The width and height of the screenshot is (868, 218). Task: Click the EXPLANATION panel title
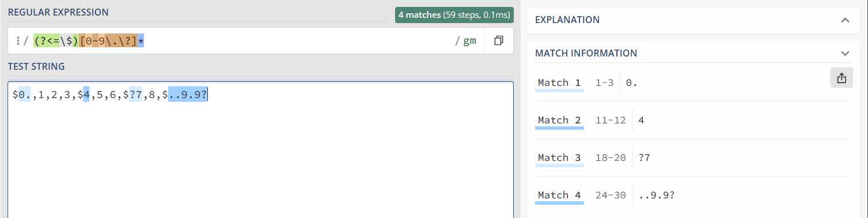[x=567, y=20]
